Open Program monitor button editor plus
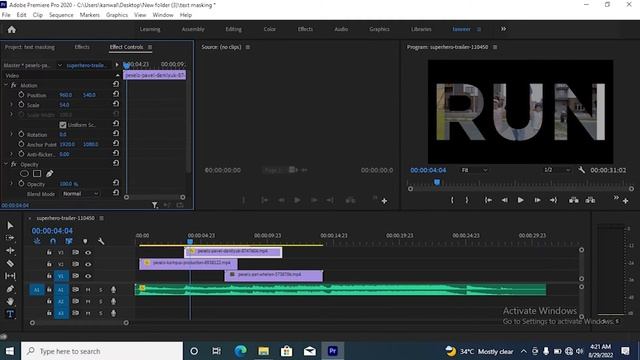Screen dimensions: 640x360 coord(625,201)
